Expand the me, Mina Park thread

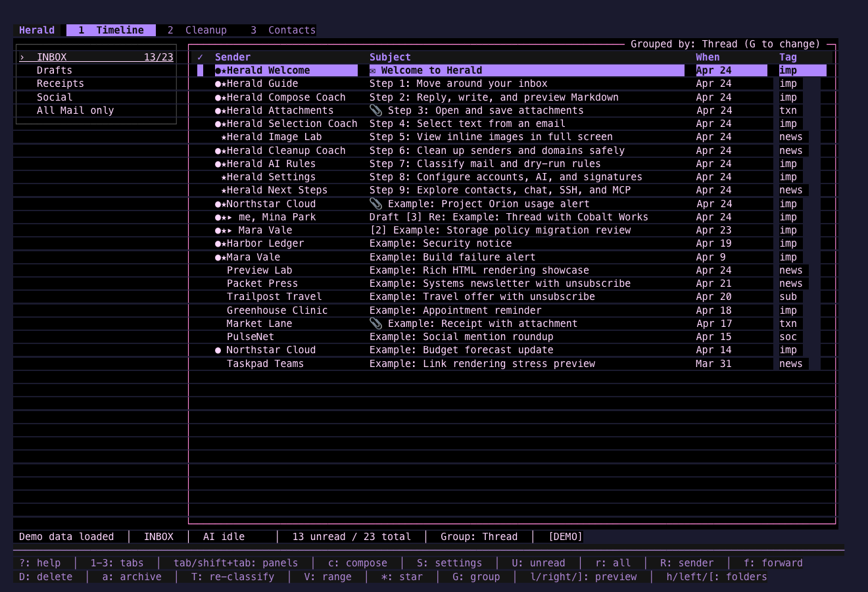[x=229, y=218]
